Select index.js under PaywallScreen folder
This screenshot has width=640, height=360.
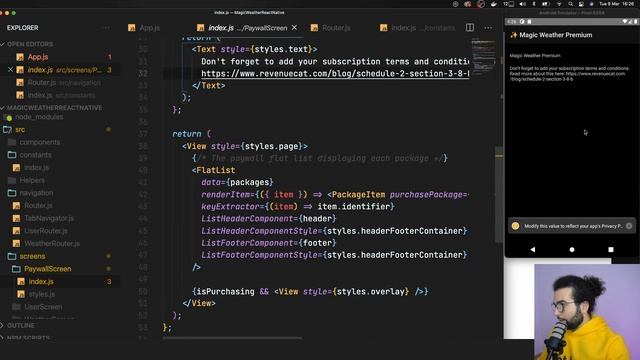[x=36, y=281]
